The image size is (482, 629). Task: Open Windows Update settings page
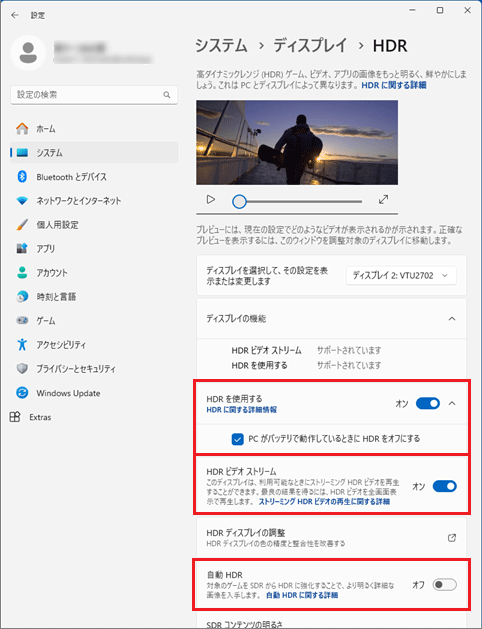coord(94,393)
